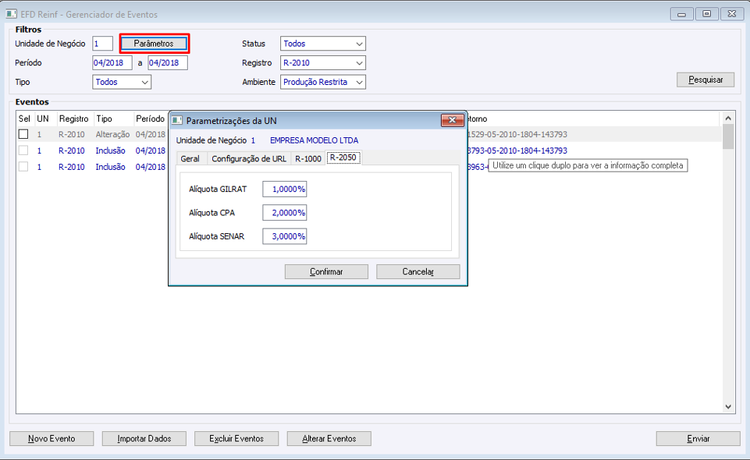Click the events list scrollbar thumb
Screen dimensions: 750x460
[728, 137]
